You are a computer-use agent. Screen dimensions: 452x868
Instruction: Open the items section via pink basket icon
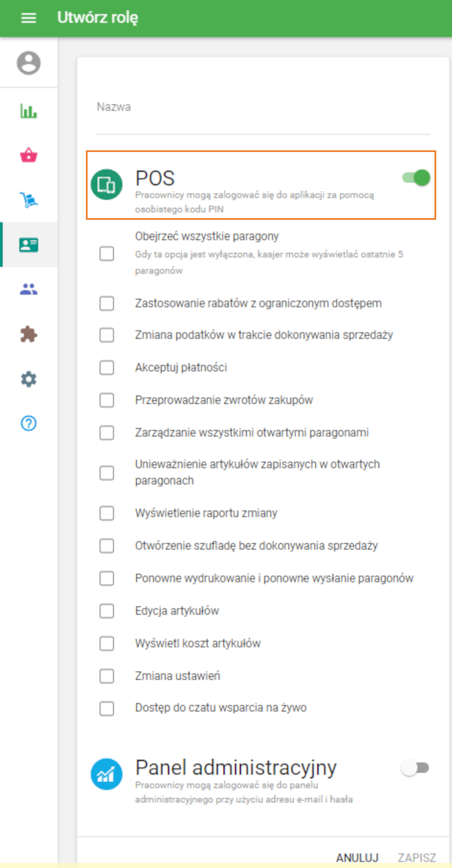click(28, 155)
